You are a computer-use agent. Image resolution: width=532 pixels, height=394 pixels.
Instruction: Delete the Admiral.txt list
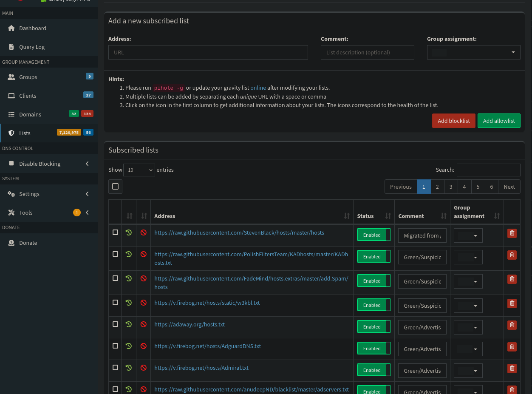pyautogui.click(x=512, y=368)
